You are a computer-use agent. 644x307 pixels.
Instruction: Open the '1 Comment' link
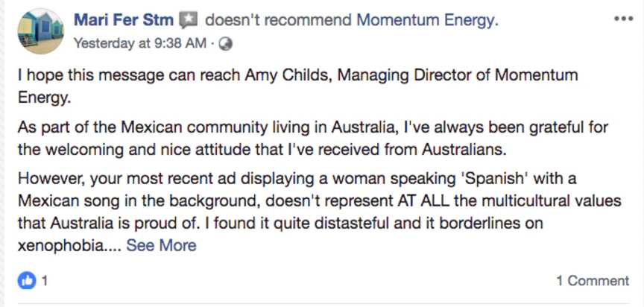[593, 281]
